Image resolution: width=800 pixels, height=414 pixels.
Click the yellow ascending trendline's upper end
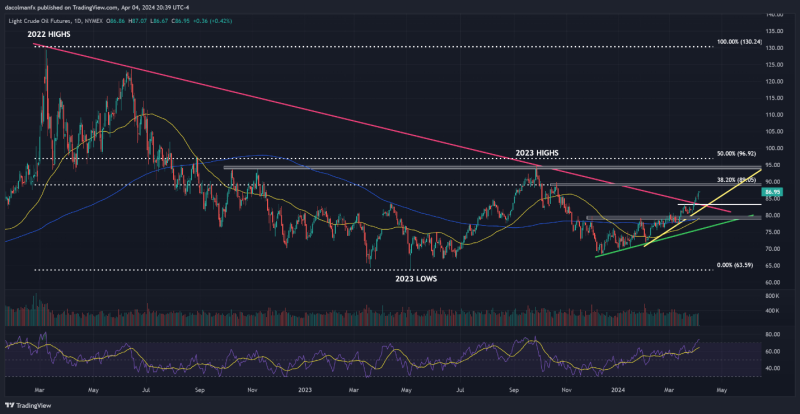click(761, 169)
